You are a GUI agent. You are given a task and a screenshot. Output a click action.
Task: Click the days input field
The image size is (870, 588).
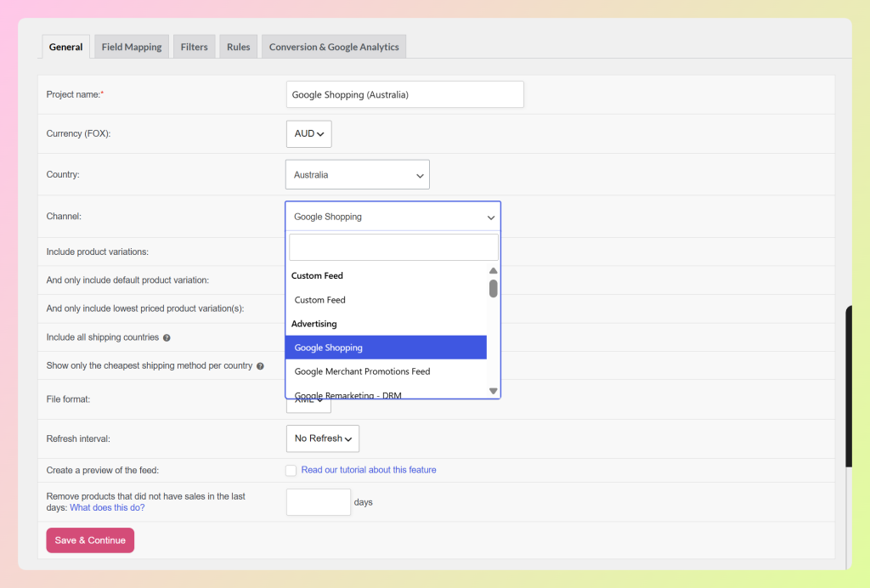pyautogui.click(x=319, y=502)
